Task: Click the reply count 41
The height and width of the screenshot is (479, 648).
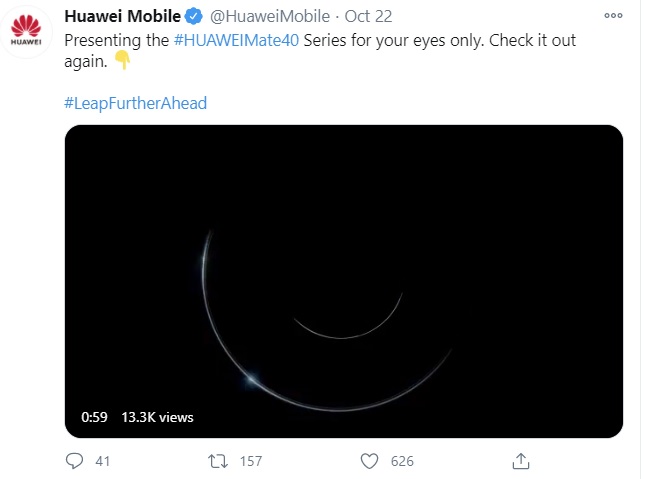Action: [102, 461]
